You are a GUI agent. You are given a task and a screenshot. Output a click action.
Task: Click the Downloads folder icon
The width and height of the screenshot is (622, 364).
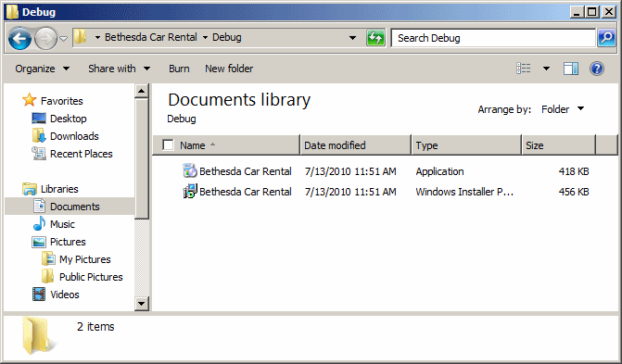[x=39, y=135]
